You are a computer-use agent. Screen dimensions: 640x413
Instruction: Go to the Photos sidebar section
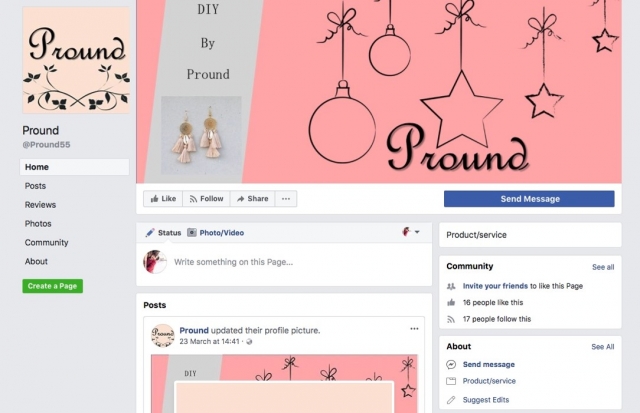tap(38, 224)
